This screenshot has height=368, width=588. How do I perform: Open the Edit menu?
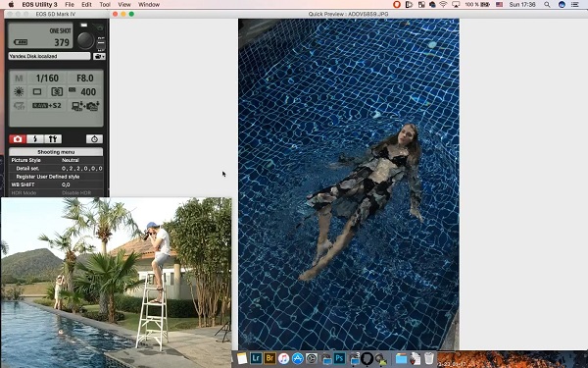pyautogui.click(x=86, y=5)
